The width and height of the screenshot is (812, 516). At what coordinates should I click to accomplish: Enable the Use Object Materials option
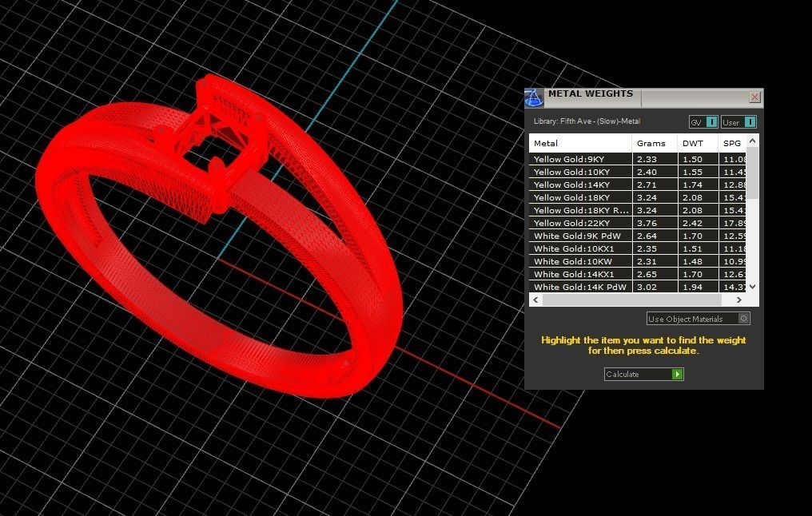click(x=698, y=319)
